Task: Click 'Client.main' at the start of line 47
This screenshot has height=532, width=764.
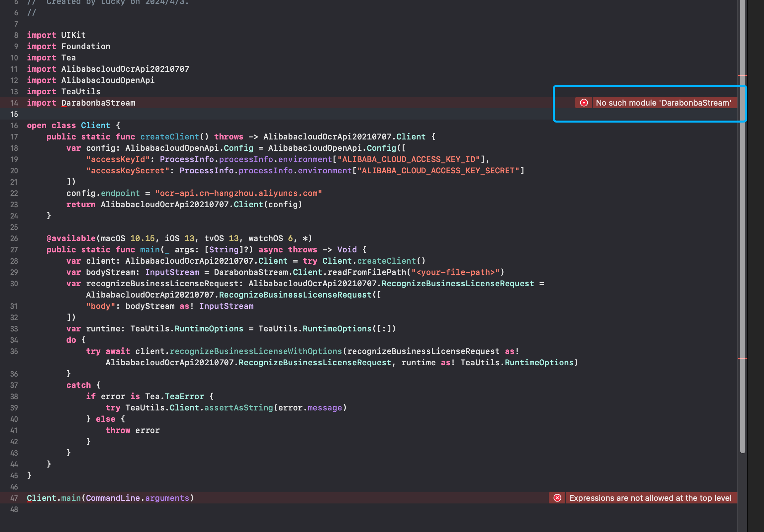Action: click(53, 498)
